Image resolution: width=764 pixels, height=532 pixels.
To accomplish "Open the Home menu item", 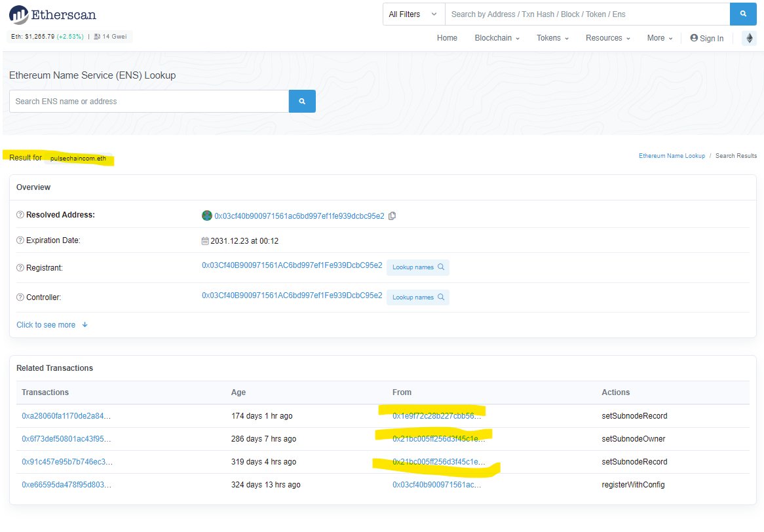I will (x=447, y=38).
